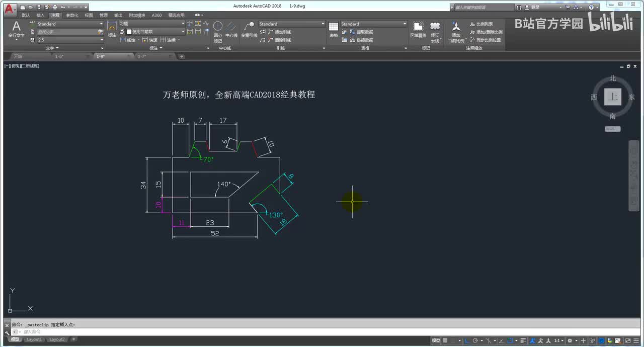Click Link Data (链接数据)
Image resolution: width=644 pixels, height=347 pixels.
click(x=361, y=40)
